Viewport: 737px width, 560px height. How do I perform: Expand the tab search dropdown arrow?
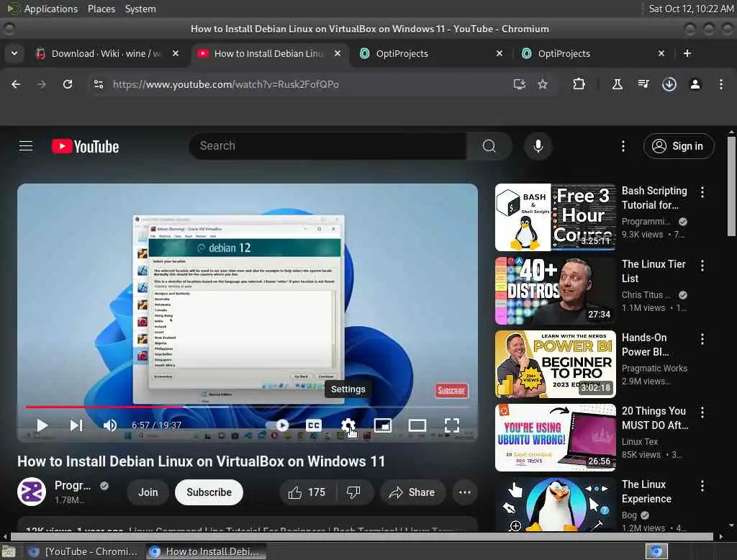coord(14,53)
